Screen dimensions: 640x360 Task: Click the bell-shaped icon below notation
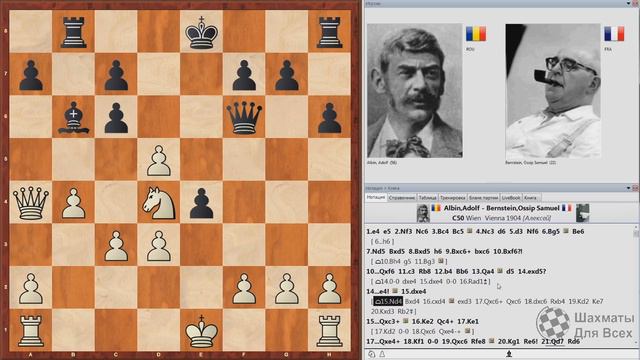click(x=382, y=354)
